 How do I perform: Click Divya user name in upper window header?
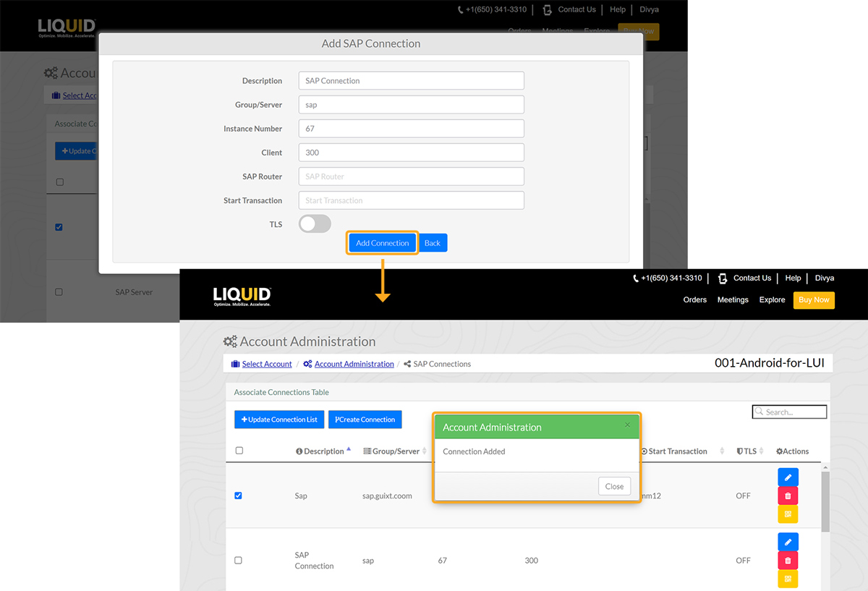tap(650, 9)
